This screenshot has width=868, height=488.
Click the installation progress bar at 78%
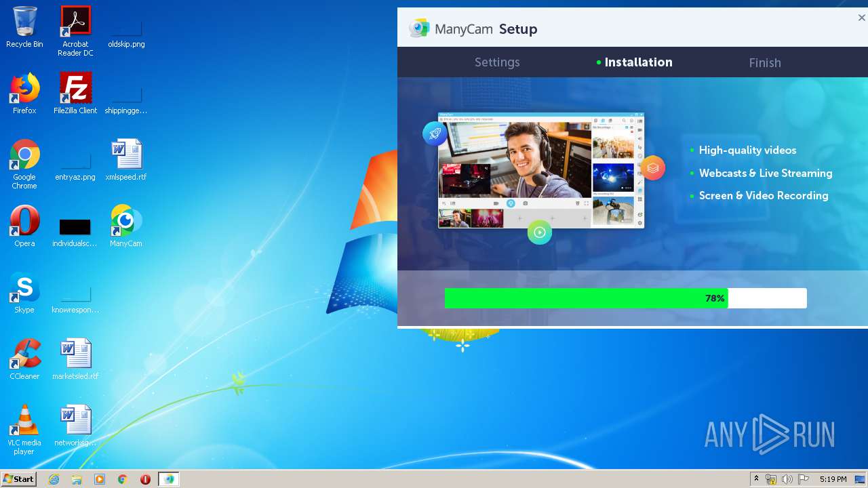[x=625, y=298]
